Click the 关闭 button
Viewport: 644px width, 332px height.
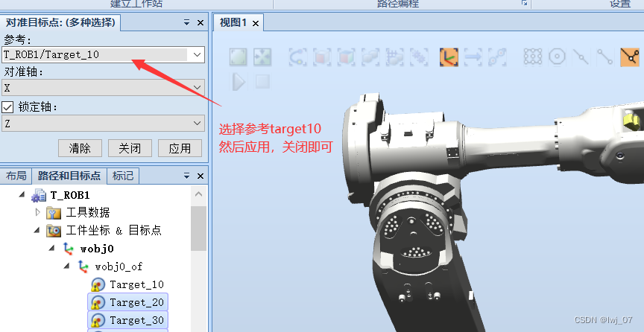click(x=130, y=148)
